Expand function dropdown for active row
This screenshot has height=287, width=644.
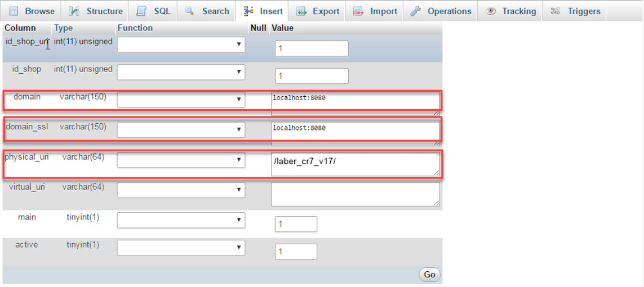point(181,247)
